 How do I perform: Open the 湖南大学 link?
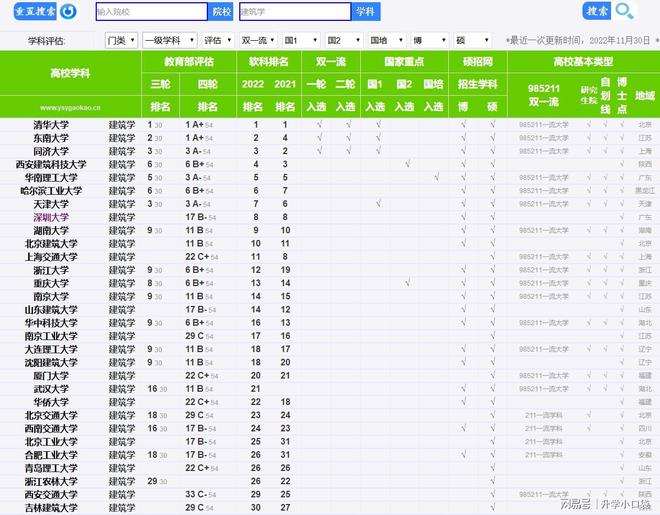tap(51, 231)
